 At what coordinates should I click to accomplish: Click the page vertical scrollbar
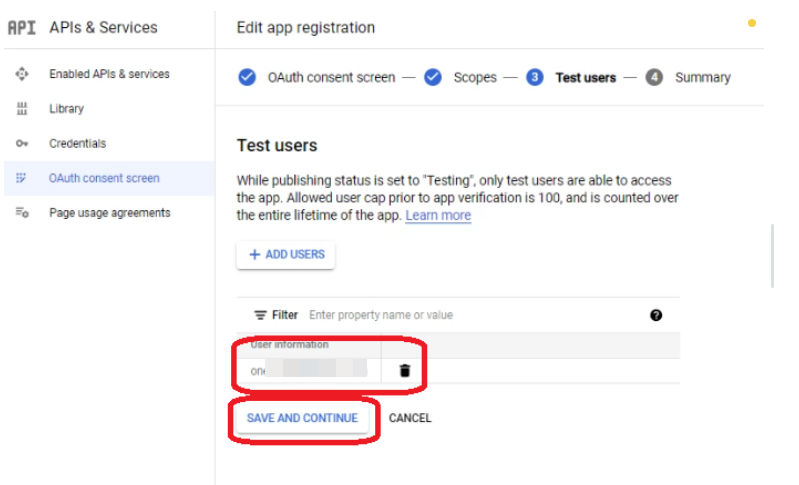(772, 255)
